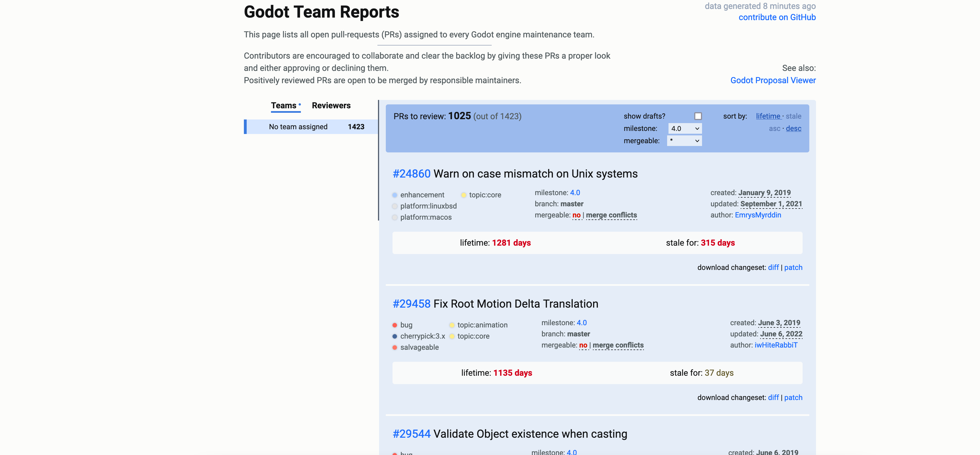Screen dimensions: 980x455
Task: Select "No team assigned" in team list
Action: [x=298, y=126]
